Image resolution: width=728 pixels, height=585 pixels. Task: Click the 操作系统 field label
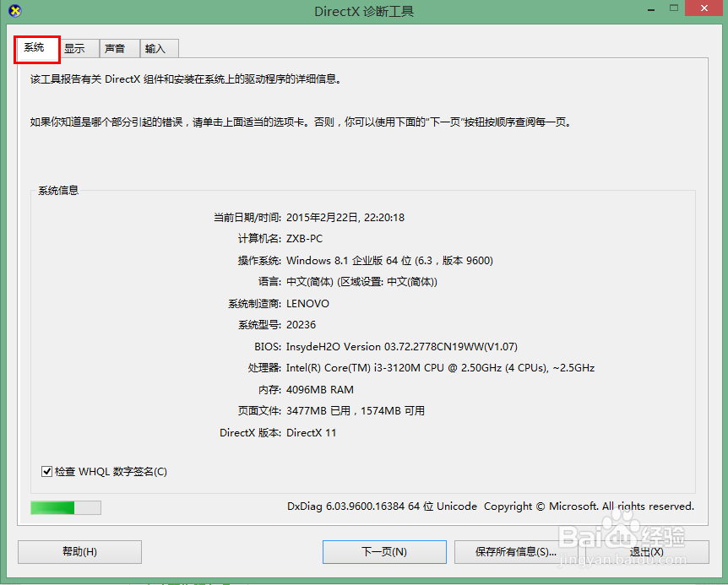[259, 261]
